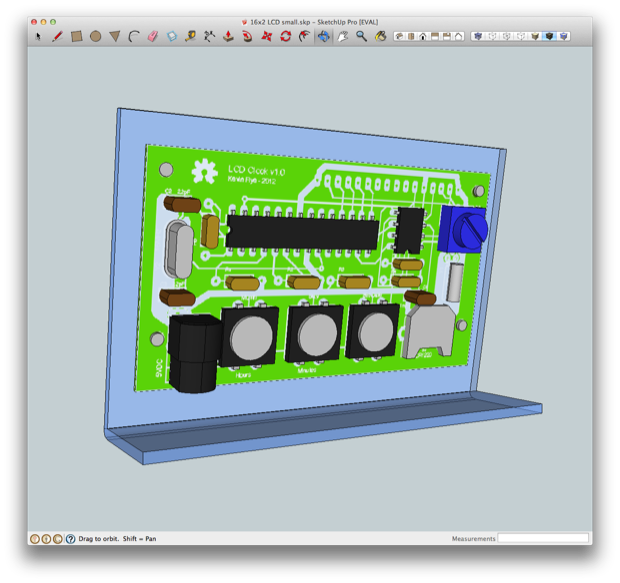Switch to the Right view
This screenshot has height=583, width=620.
tap(435, 37)
